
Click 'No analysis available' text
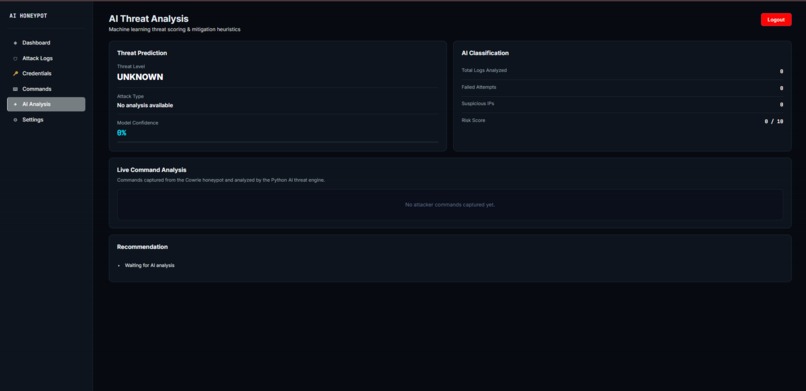[145, 105]
